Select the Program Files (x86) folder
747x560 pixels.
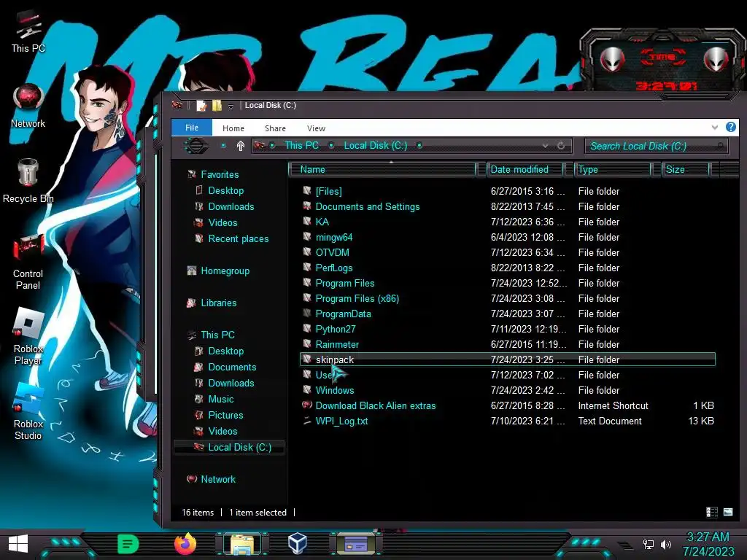pos(357,298)
